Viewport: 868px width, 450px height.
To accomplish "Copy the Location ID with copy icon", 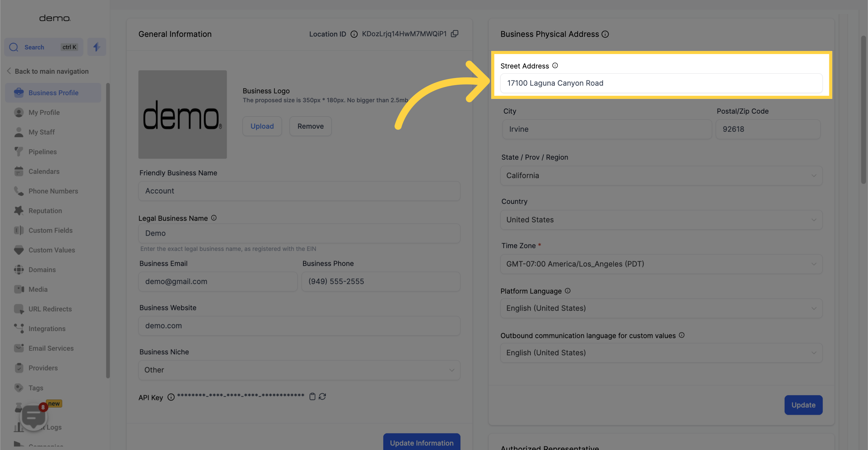I will point(455,34).
